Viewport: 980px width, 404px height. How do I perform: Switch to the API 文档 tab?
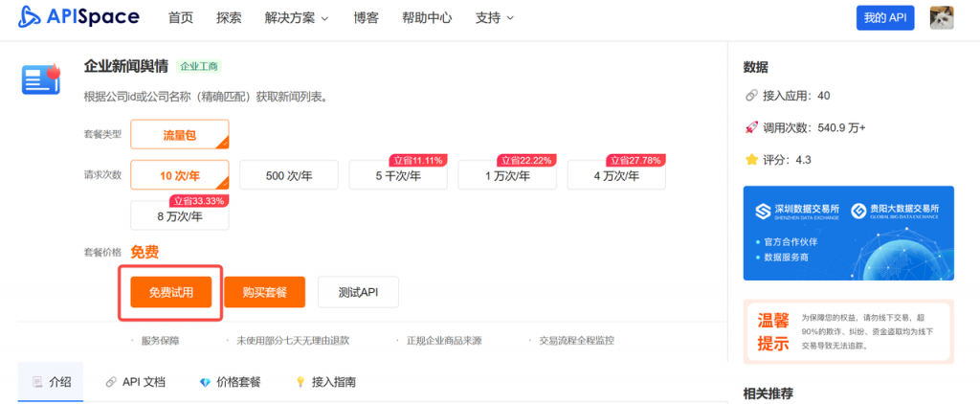pyautogui.click(x=136, y=382)
